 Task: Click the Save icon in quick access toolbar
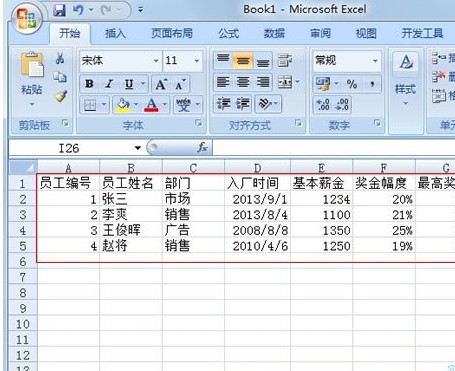tap(59, 10)
